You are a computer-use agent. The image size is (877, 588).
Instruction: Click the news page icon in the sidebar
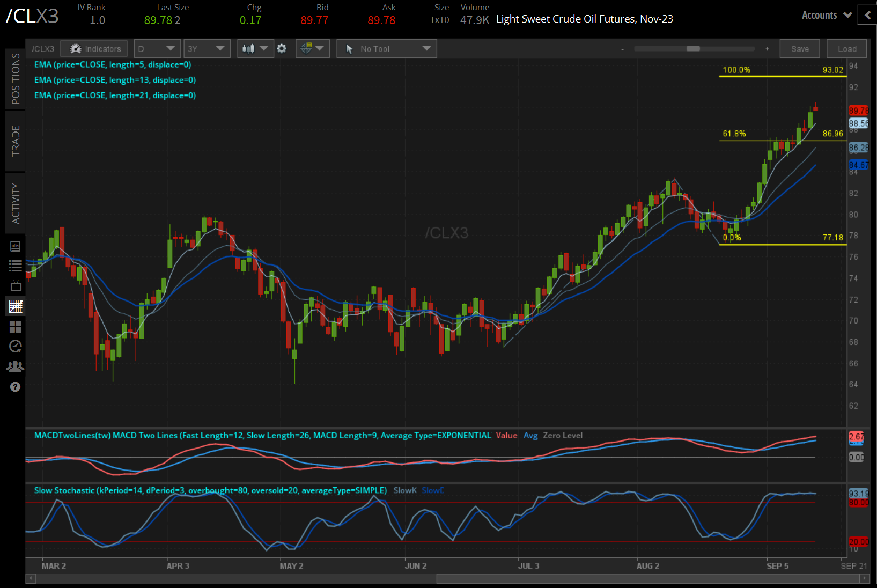point(16,246)
